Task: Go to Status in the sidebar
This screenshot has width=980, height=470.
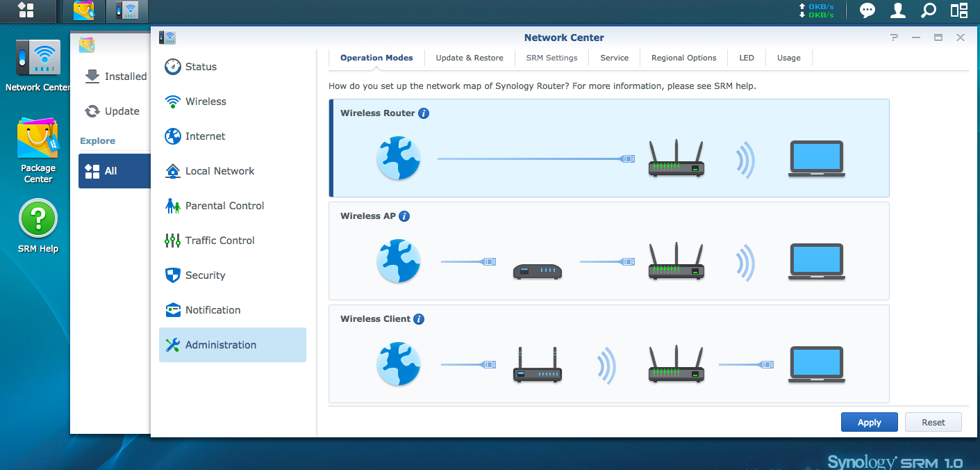Action: (233, 67)
